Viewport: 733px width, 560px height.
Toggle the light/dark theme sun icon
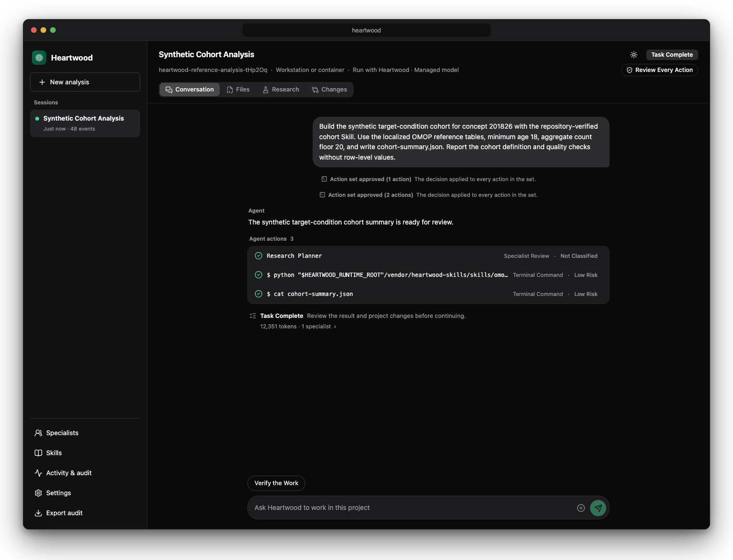tap(634, 55)
